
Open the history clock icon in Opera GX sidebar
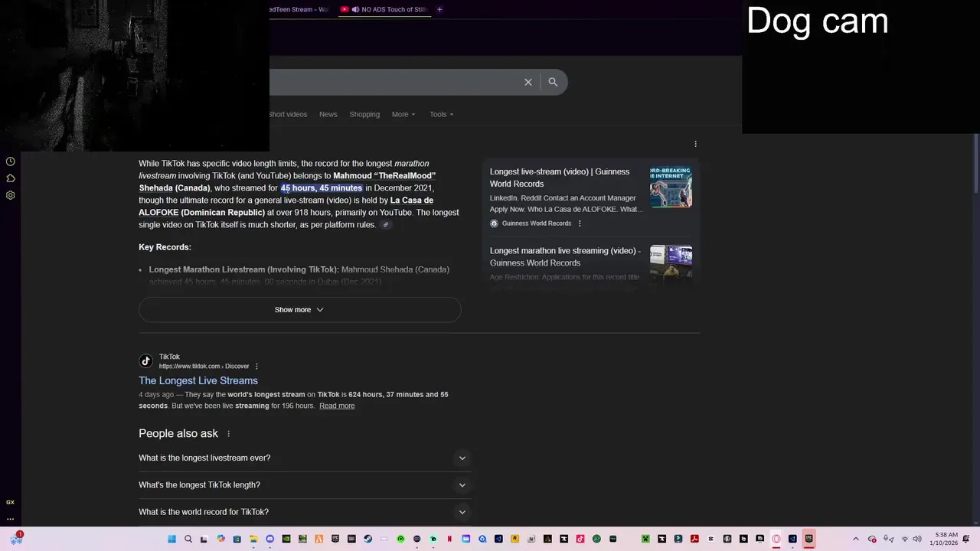tap(11, 161)
